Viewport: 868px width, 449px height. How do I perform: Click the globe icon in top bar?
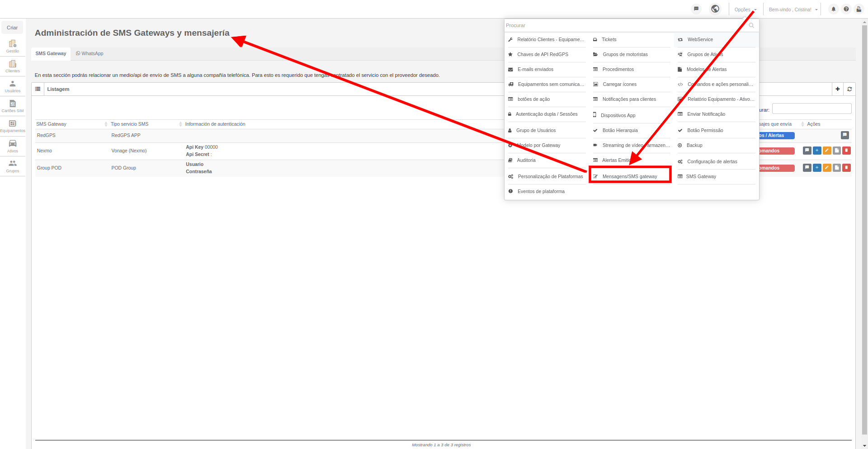(x=715, y=9)
